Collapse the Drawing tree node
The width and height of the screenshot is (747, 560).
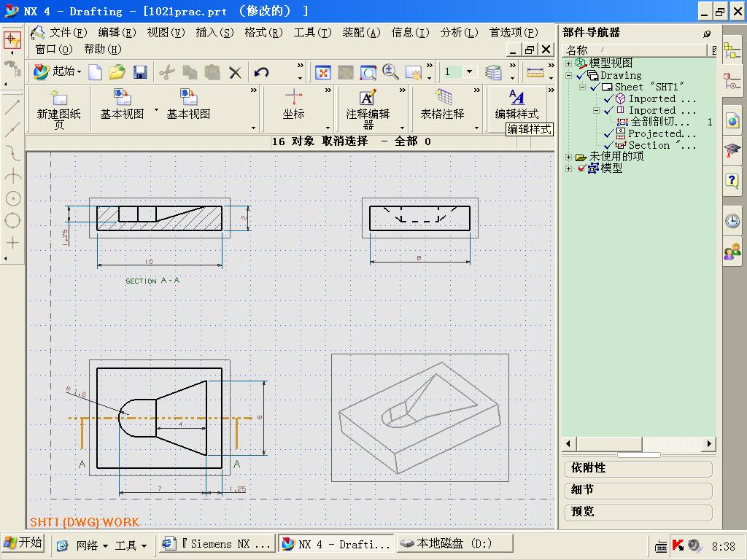coord(568,75)
